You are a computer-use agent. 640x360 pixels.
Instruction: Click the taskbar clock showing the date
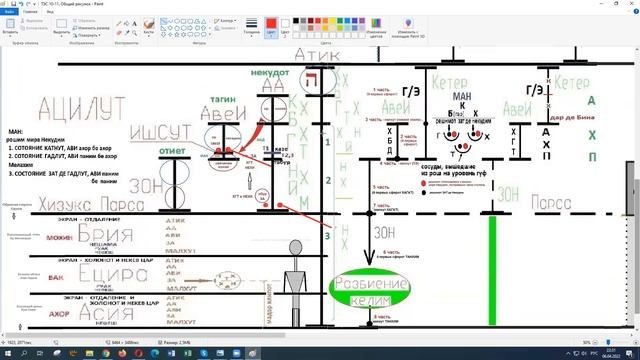pos(611,353)
